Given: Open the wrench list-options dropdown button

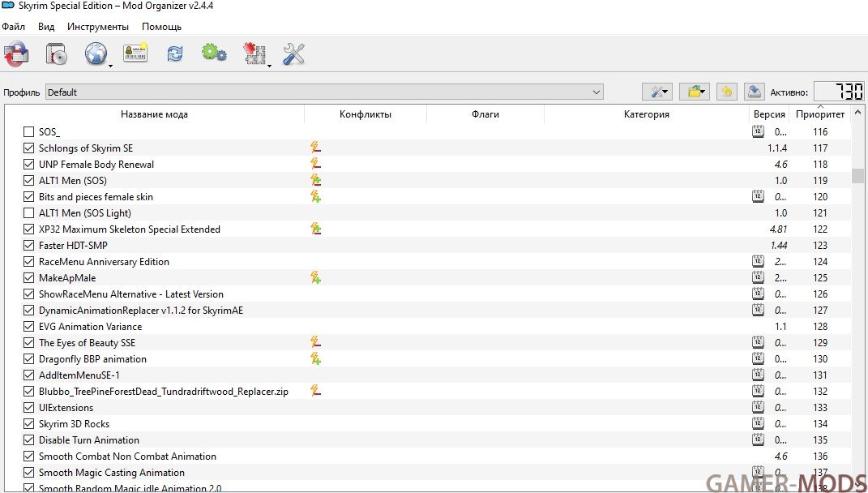Looking at the screenshot, I should 657,92.
